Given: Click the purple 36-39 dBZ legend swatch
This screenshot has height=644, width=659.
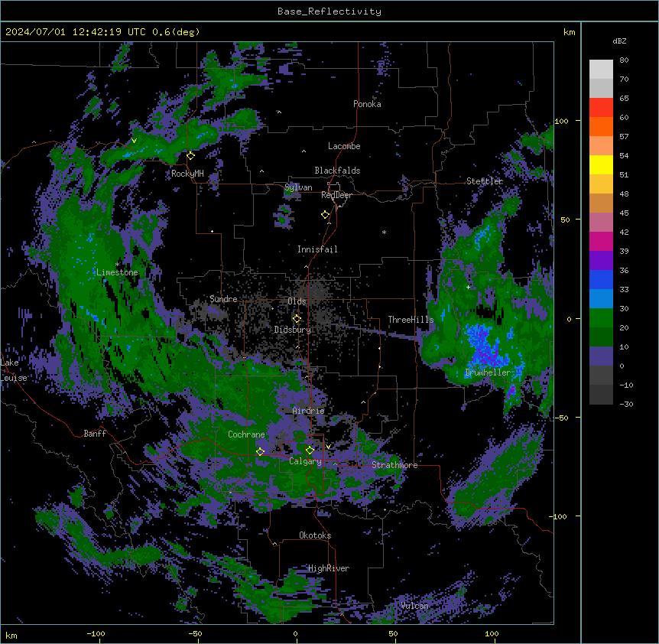Looking at the screenshot, I should coord(601,261).
